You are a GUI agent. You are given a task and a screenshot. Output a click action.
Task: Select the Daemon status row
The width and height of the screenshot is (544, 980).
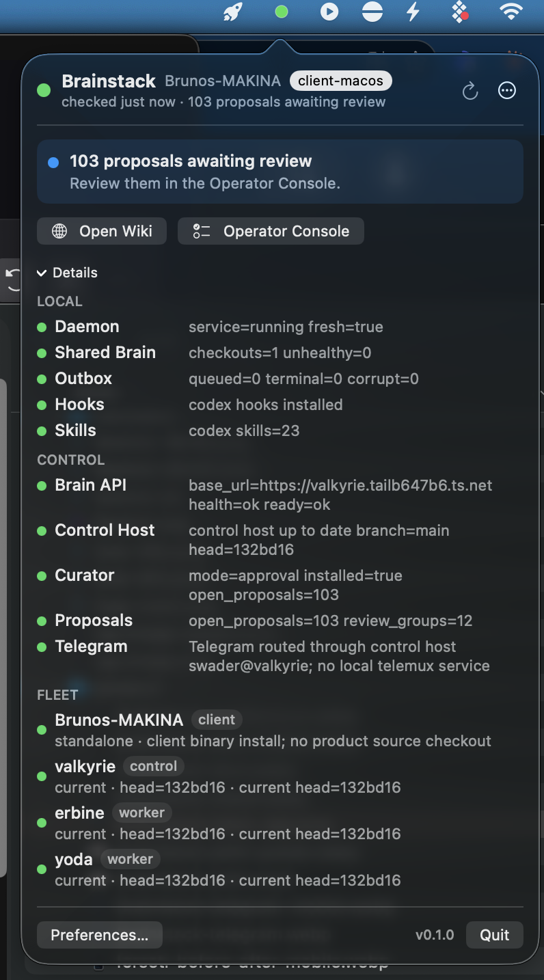(x=280, y=327)
